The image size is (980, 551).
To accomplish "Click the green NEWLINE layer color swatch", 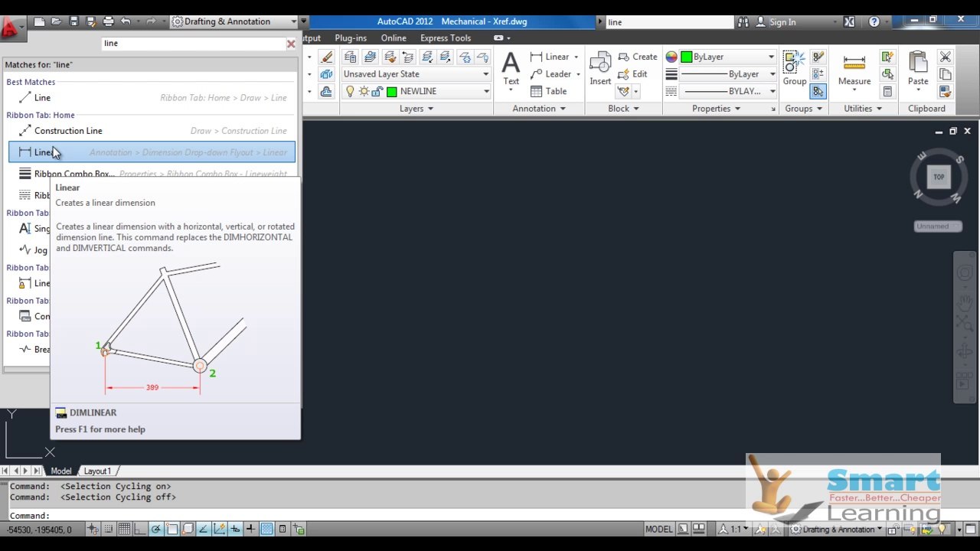I will tap(392, 92).
